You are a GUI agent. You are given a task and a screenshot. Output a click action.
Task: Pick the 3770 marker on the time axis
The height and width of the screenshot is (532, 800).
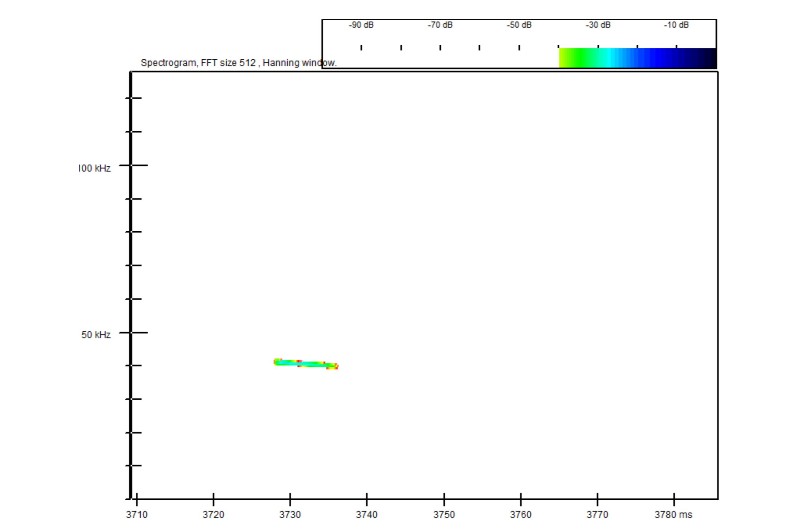tap(598, 515)
